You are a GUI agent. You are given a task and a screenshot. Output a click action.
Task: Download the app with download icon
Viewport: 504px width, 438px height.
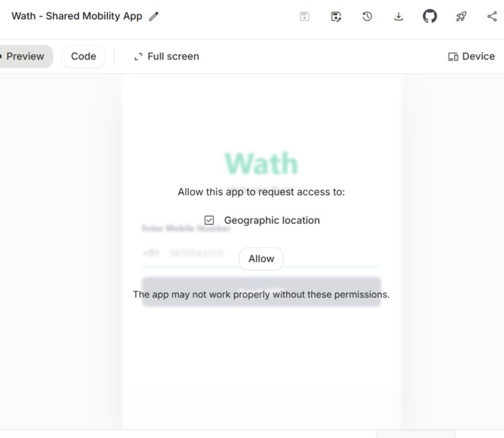pos(398,16)
